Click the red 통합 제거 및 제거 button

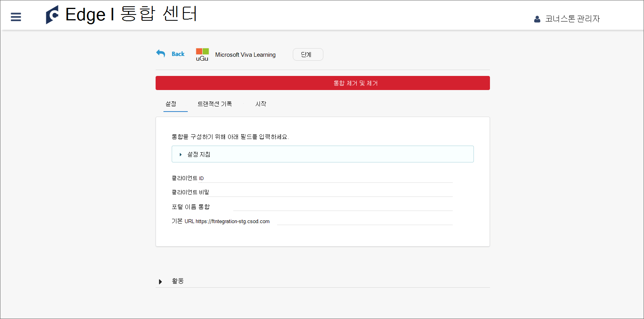pyautogui.click(x=323, y=83)
